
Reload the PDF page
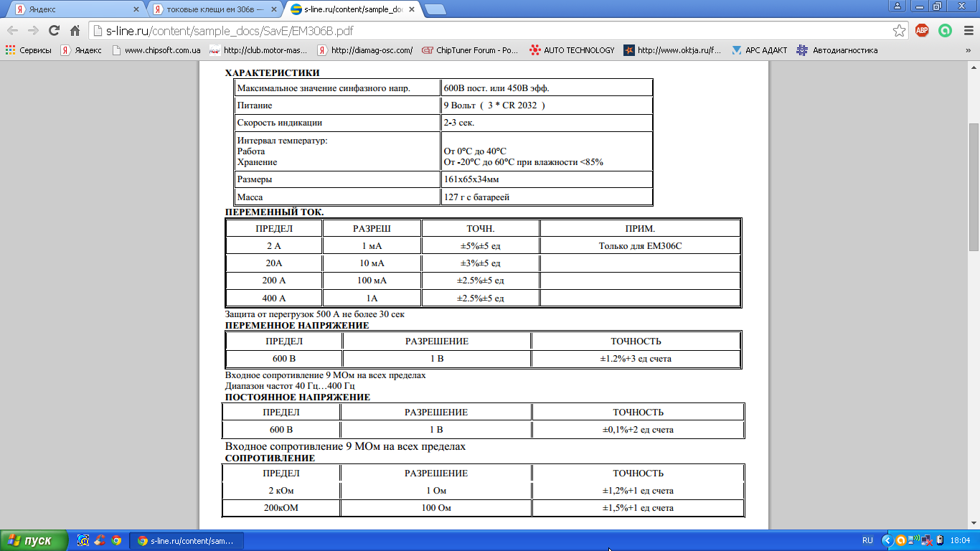[x=54, y=31]
